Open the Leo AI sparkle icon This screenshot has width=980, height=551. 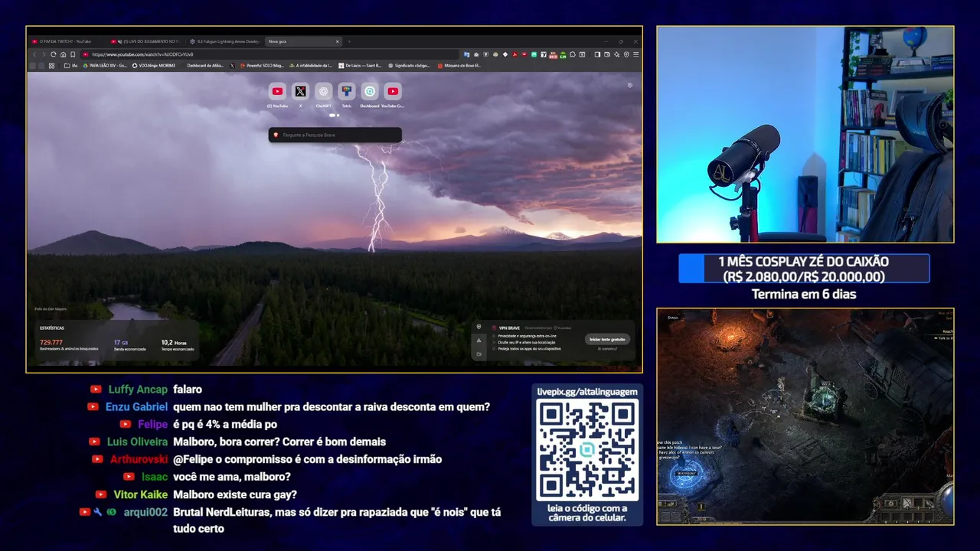616,54
